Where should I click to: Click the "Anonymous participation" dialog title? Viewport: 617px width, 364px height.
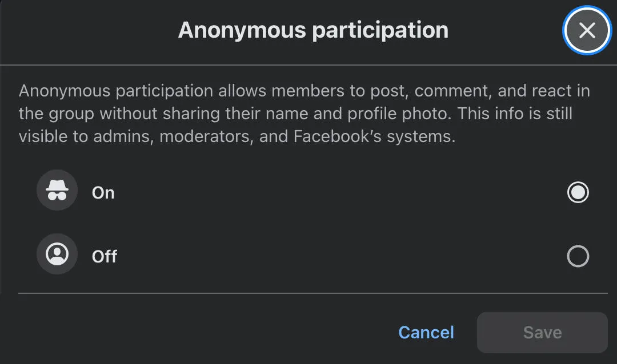[313, 30]
